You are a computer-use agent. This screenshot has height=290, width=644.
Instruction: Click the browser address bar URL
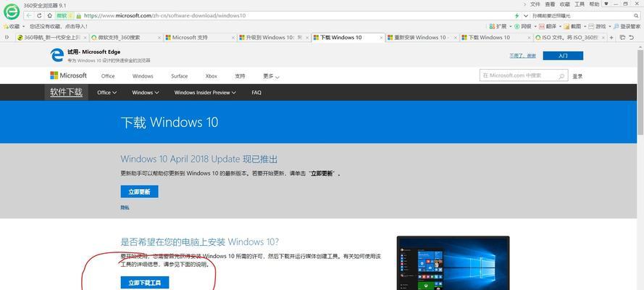[164, 16]
